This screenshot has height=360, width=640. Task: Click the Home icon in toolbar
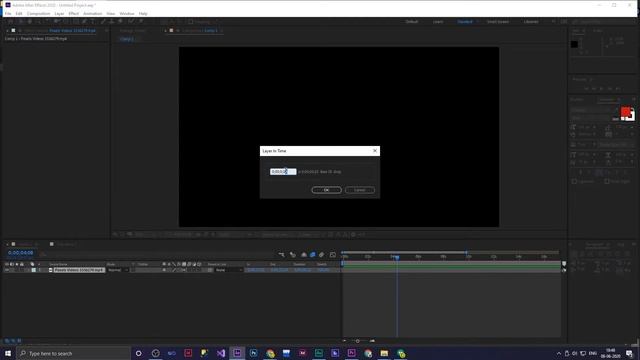click(10, 21)
